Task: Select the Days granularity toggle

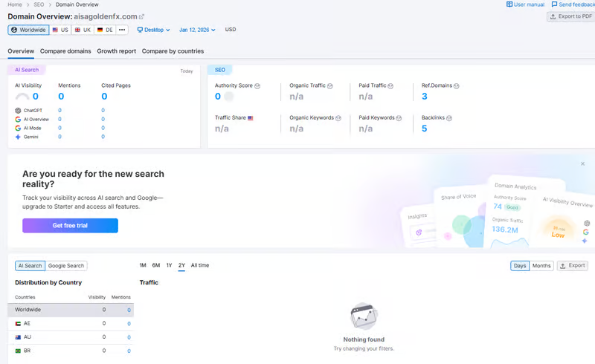Action: [520, 265]
